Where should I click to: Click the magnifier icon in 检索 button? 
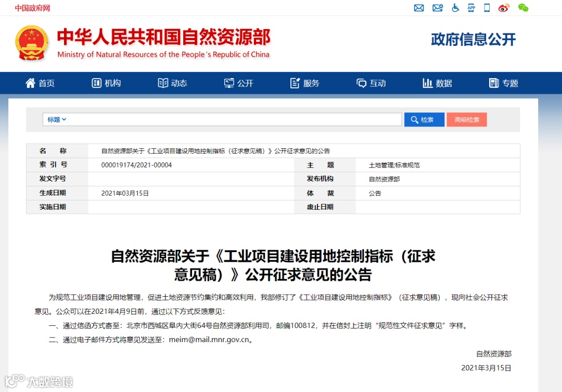coord(414,120)
